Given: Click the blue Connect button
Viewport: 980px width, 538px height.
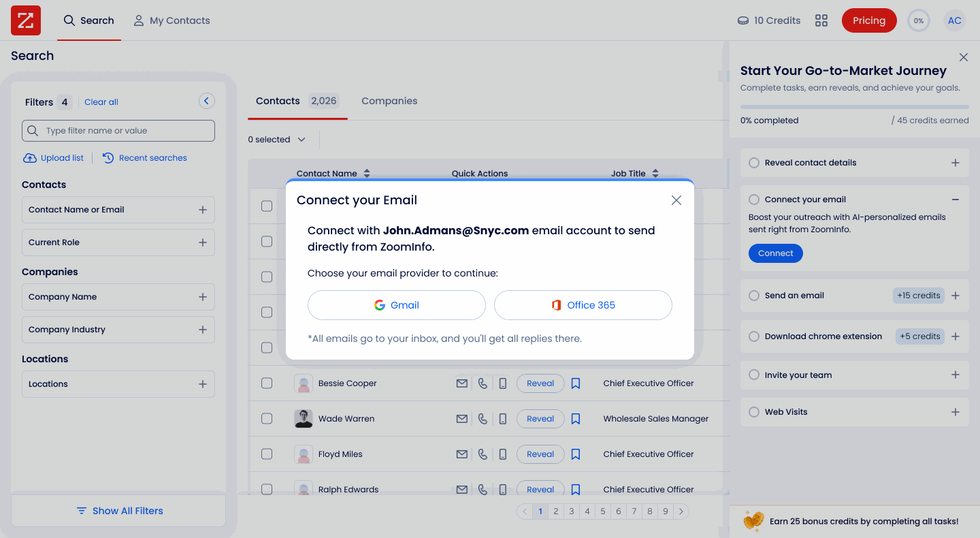Looking at the screenshot, I should (x=776, y=253).
